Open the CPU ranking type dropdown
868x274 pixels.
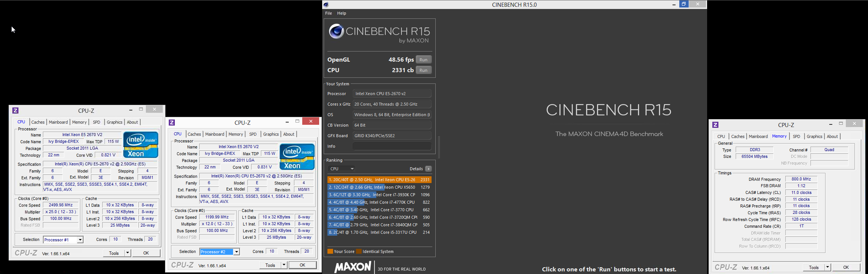342,169
